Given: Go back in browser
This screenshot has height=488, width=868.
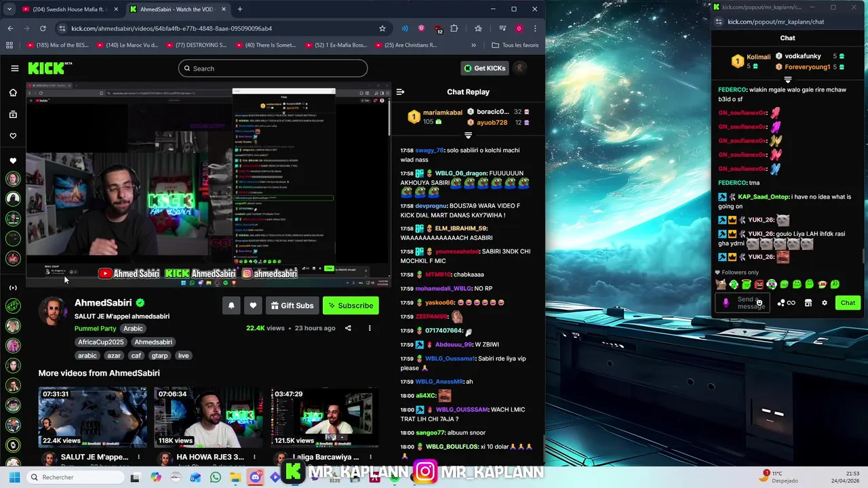Looking at the screenshot, I should pyautogui.click(x=10, y=28).
